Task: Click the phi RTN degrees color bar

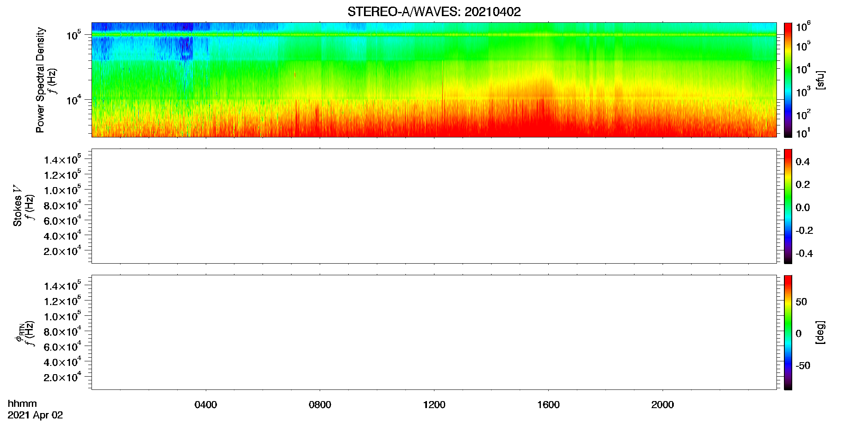Action: 788,332
